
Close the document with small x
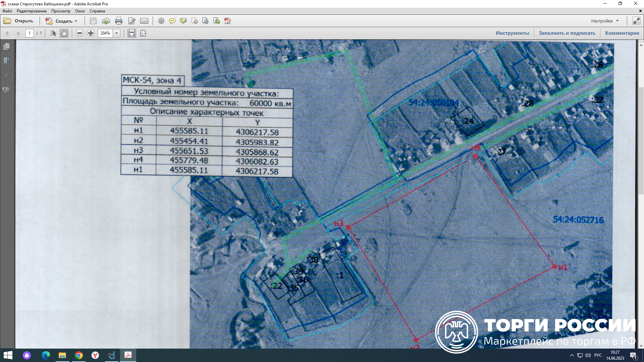pyautogui.click(x=640, y=11)
